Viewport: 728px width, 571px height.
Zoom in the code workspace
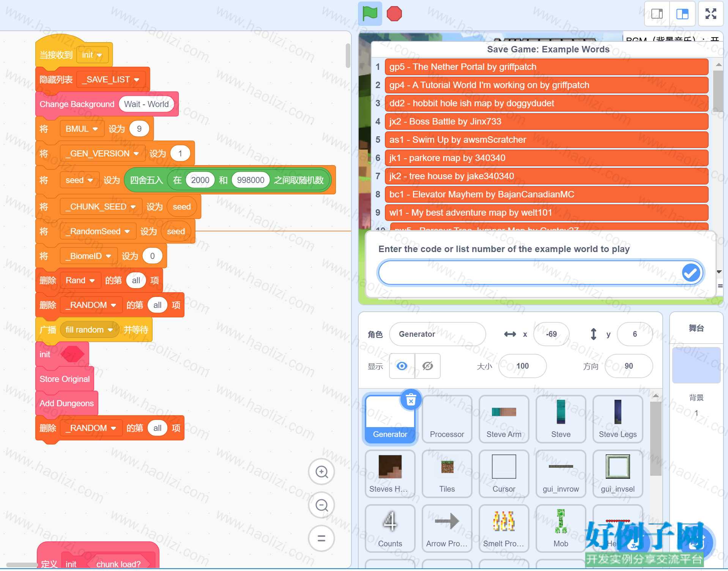click(321, 472)
